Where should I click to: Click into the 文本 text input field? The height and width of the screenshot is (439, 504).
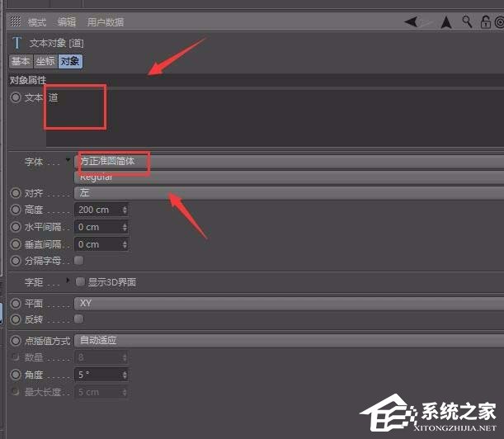point(275,118)
